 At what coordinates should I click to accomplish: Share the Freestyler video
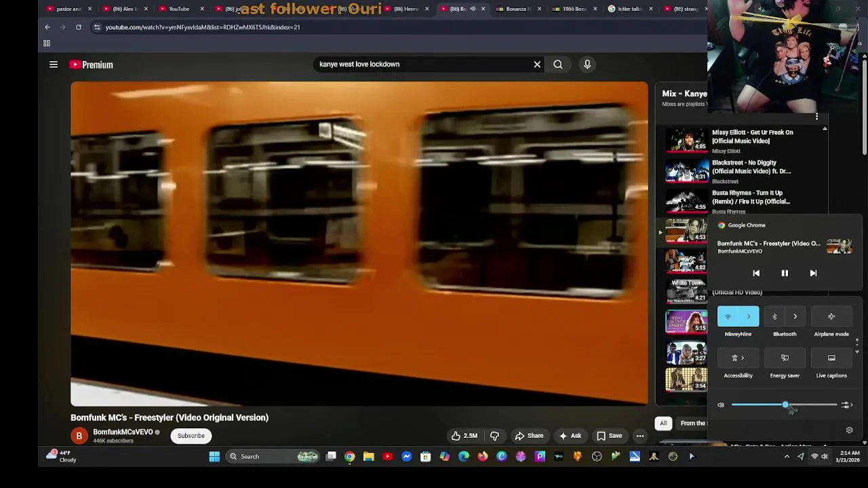[x=529, y=436]
